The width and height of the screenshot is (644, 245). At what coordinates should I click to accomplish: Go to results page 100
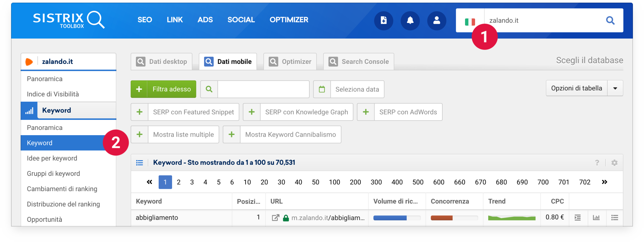tap(334, 182)
